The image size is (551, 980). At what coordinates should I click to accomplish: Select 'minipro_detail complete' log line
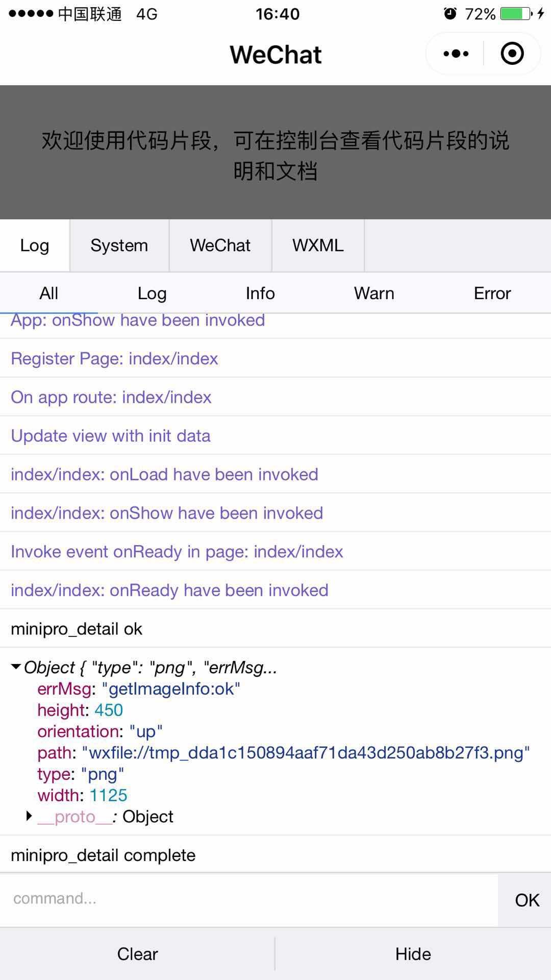click(275, 855)
